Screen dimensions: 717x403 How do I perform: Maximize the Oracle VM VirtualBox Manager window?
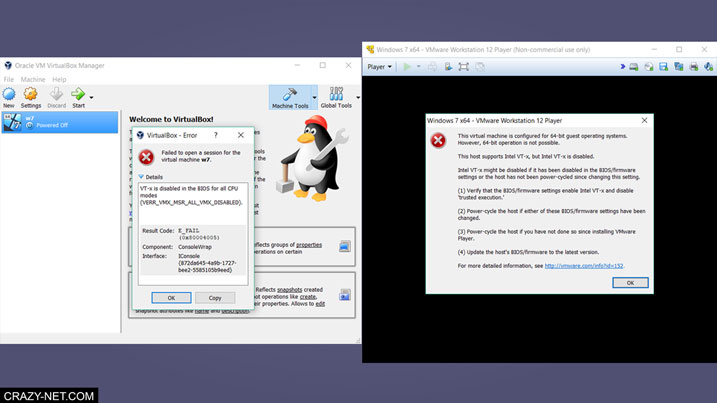coord(323,65)
